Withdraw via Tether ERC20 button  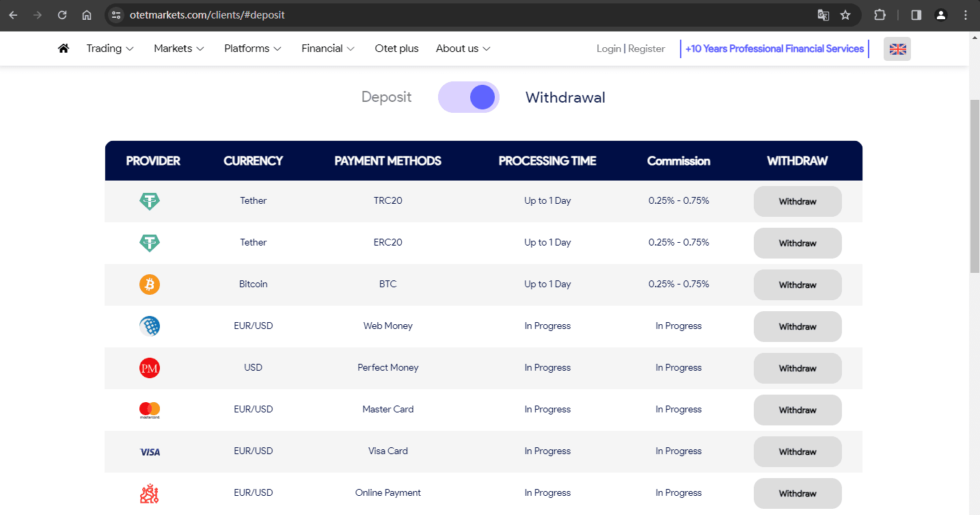(x=798, y=243)
